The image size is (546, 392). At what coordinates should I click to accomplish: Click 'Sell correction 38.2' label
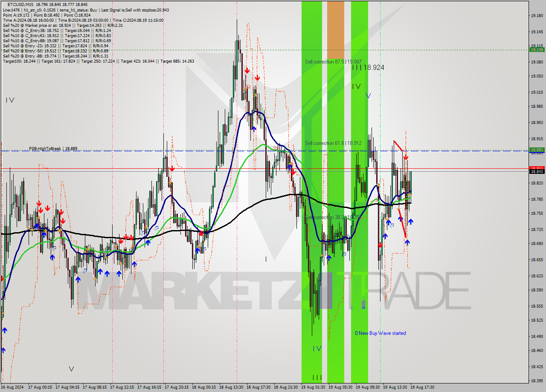point(333,217)
